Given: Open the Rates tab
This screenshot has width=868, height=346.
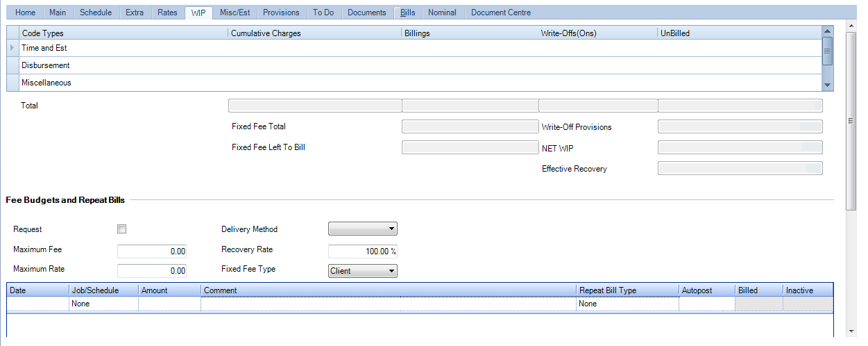Looking at the screenshot, I should pos(167,13).
